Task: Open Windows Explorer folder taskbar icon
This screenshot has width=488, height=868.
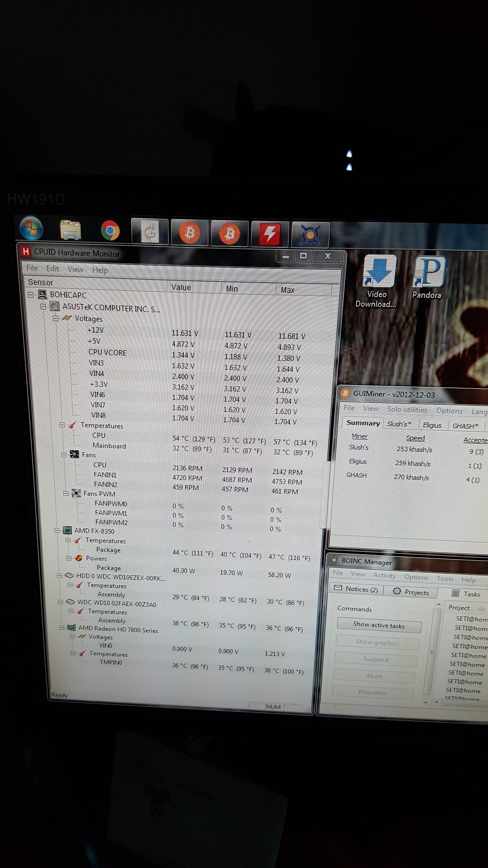Action: [x=70, y=230]
